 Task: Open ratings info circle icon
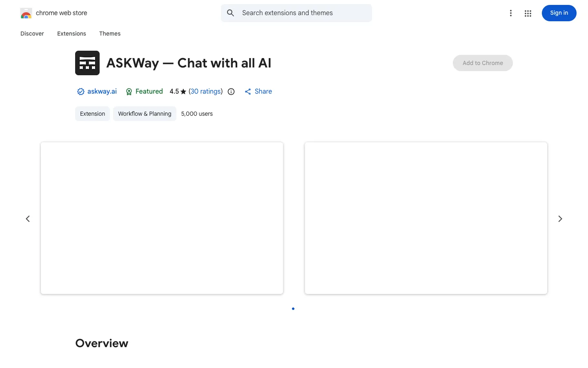click(x=231, y=92)
